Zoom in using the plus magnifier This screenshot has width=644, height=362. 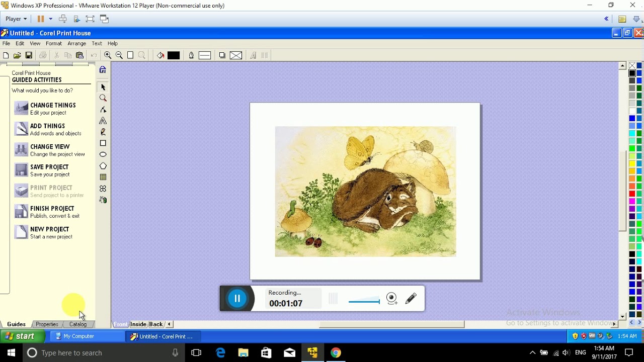108,55
